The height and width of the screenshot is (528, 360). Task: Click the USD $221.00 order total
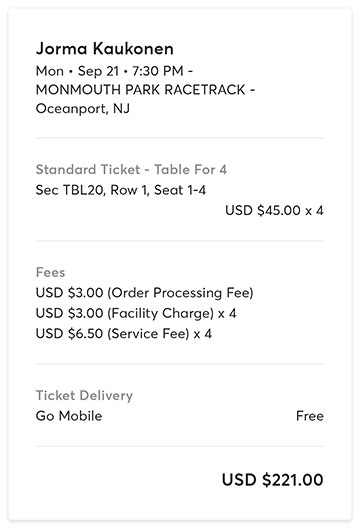[272, 480]
